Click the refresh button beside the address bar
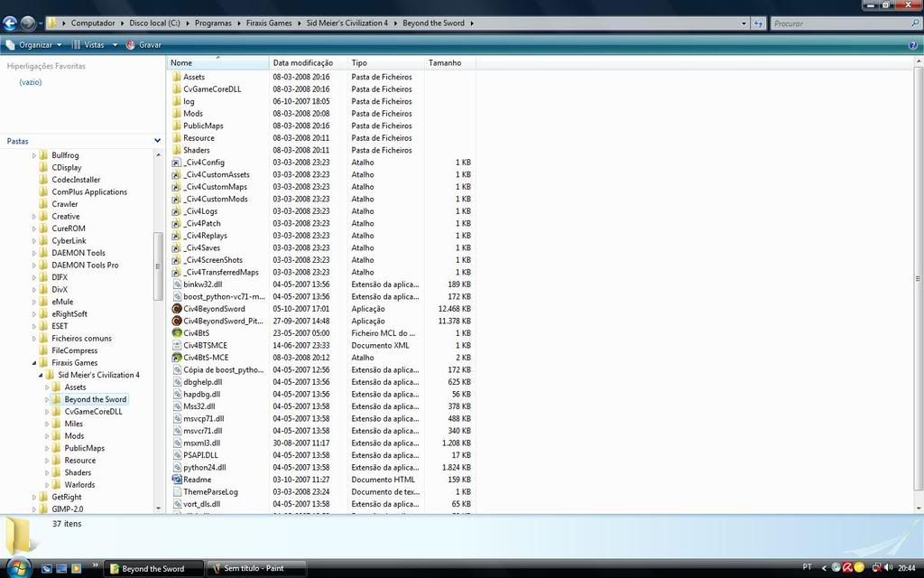The image size is (924, 578). [x=758, y=23]
